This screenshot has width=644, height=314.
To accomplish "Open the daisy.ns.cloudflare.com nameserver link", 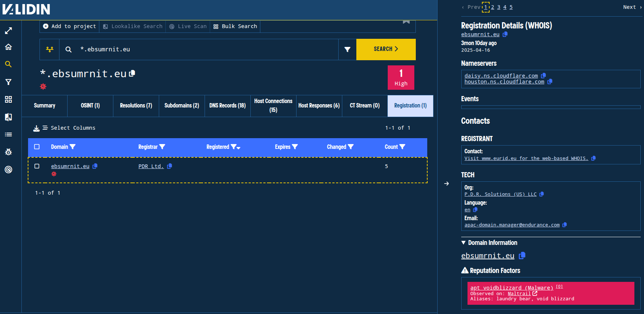I will pyautogui.click(x=501, y=76).
